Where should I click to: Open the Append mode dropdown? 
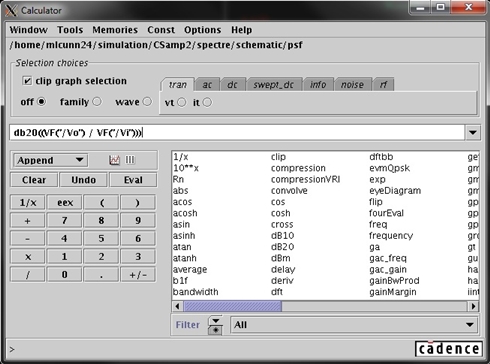tap(50, 160)
